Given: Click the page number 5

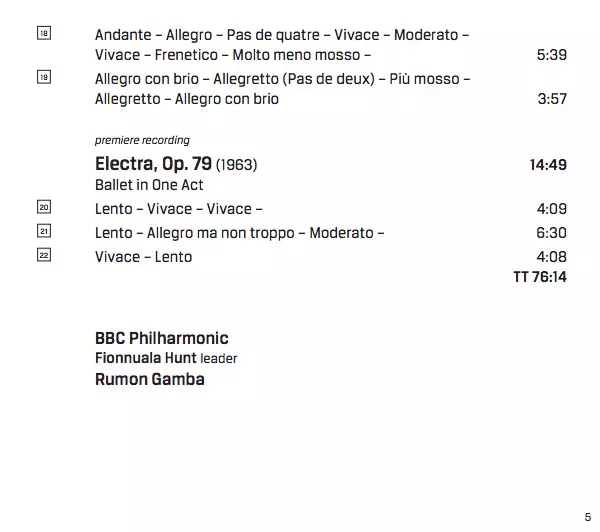Looking at the screenshot, I should pyautogui.click(x=587, y=516).
